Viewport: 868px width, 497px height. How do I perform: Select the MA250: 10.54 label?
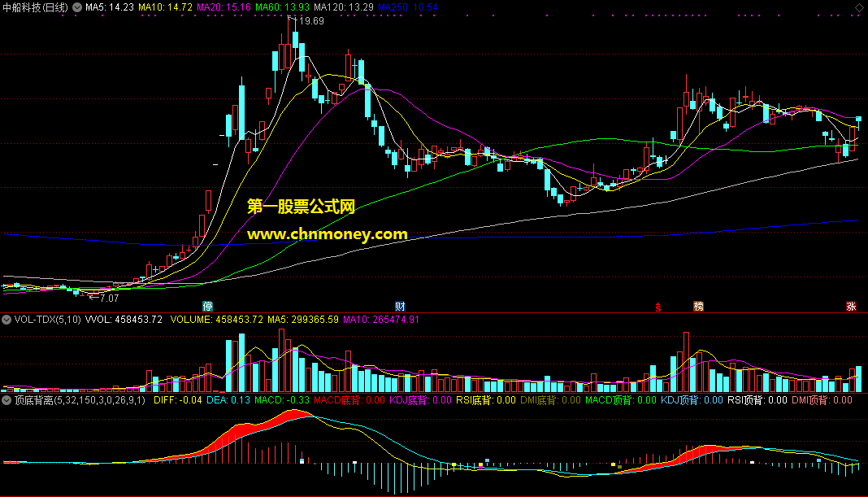click(407, 7)
